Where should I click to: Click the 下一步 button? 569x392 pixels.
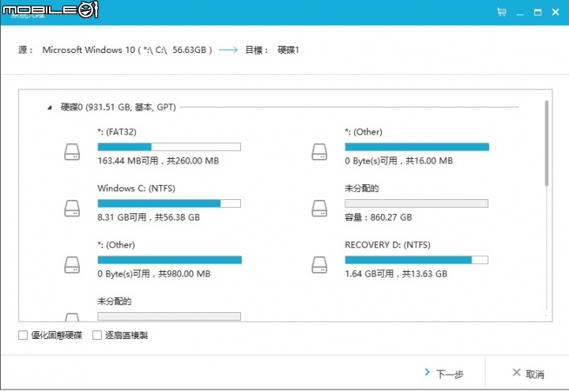(444, 374)
